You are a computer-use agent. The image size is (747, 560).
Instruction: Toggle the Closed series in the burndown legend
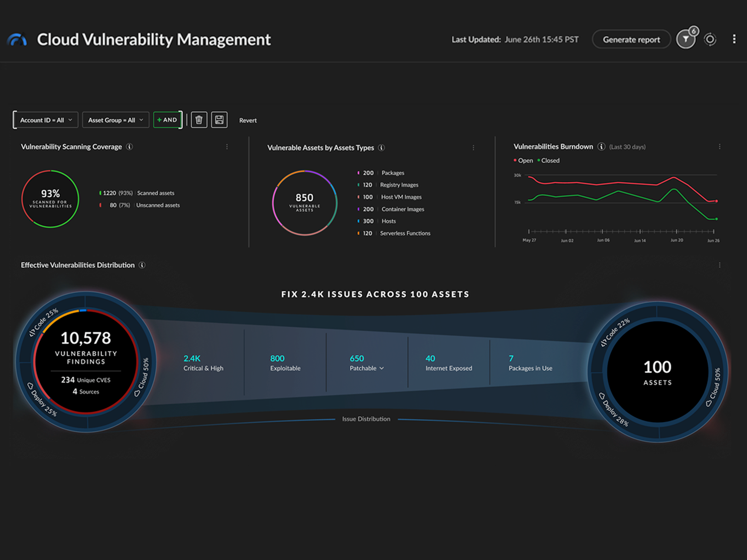tap(548, 160)
